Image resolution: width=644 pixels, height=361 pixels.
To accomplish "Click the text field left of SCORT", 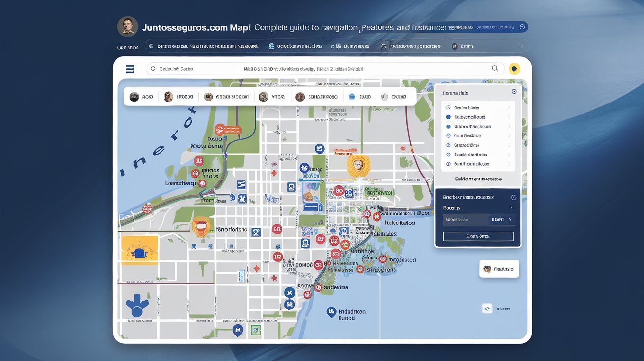I will pos(465,220).
